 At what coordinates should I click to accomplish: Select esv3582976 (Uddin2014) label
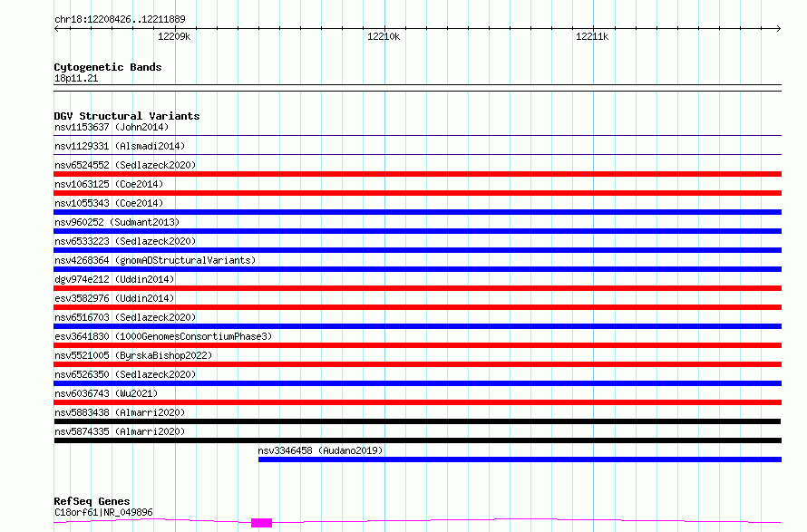coord(114,298)
